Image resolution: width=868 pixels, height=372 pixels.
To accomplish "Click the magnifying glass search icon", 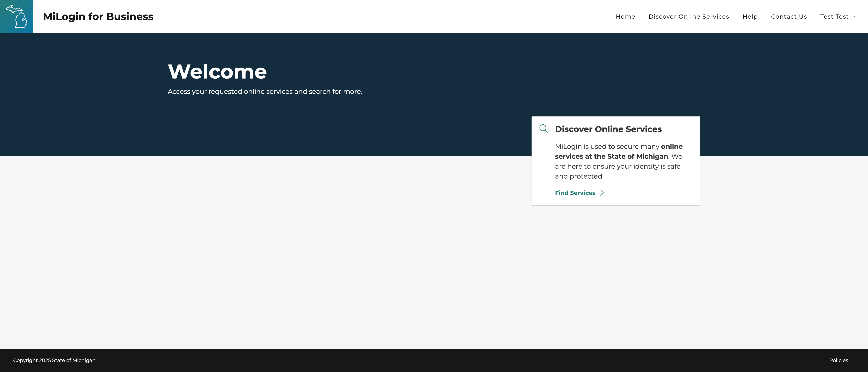I will (544, 128).
